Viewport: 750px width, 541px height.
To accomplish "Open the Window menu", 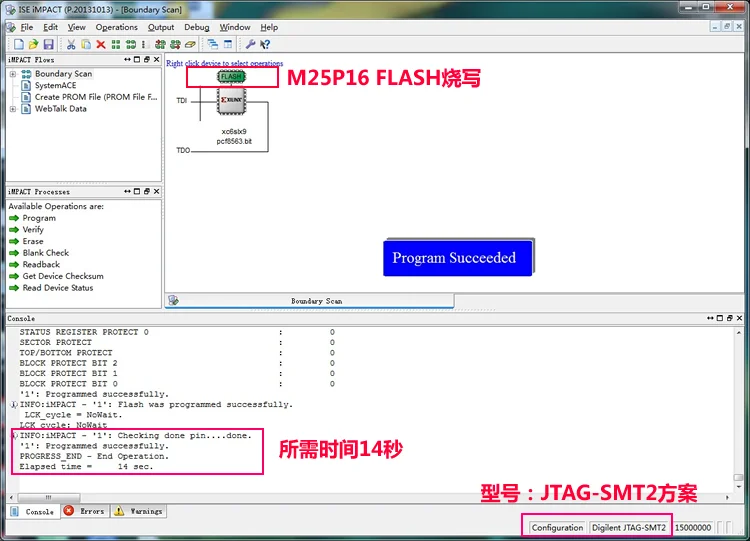I will tap(235, 27).
